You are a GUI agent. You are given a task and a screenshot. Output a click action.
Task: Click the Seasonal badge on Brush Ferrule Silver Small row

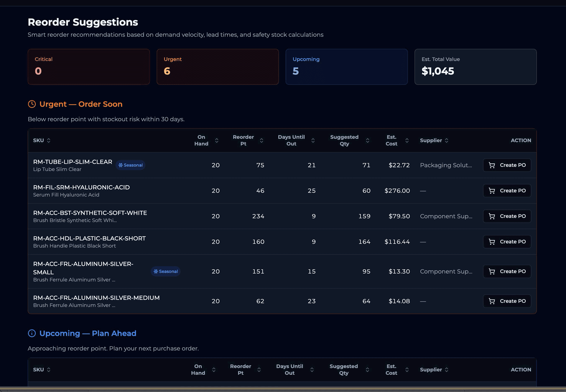point(165,271)
